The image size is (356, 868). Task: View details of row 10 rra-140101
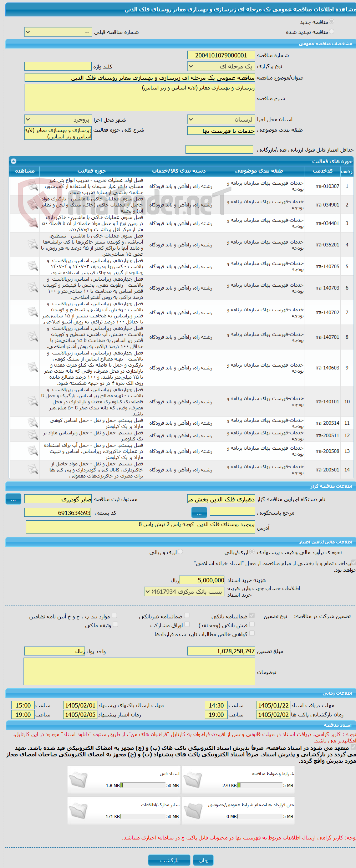pos(33,402)
